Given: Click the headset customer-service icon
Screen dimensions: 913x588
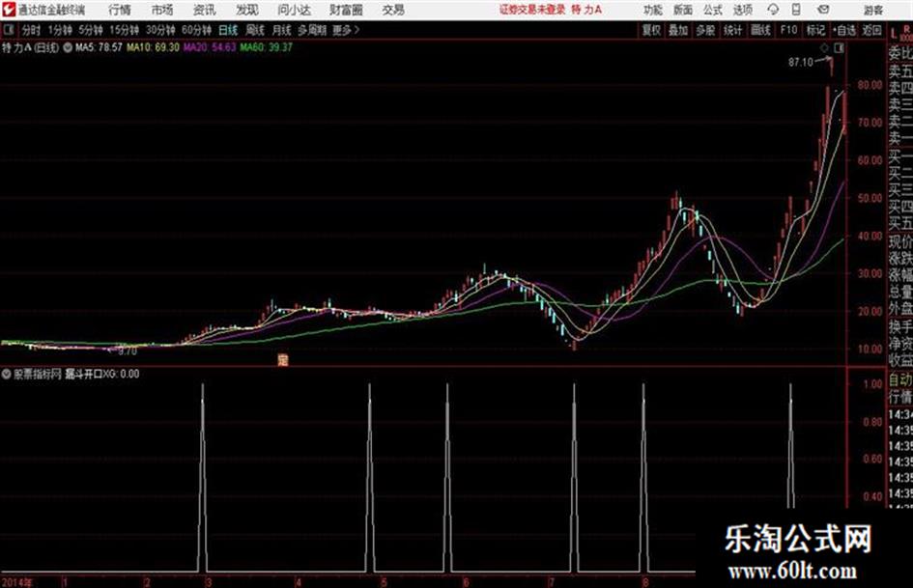Looking at the screenshot, I should pyautogui.click(x=773, y=10).
